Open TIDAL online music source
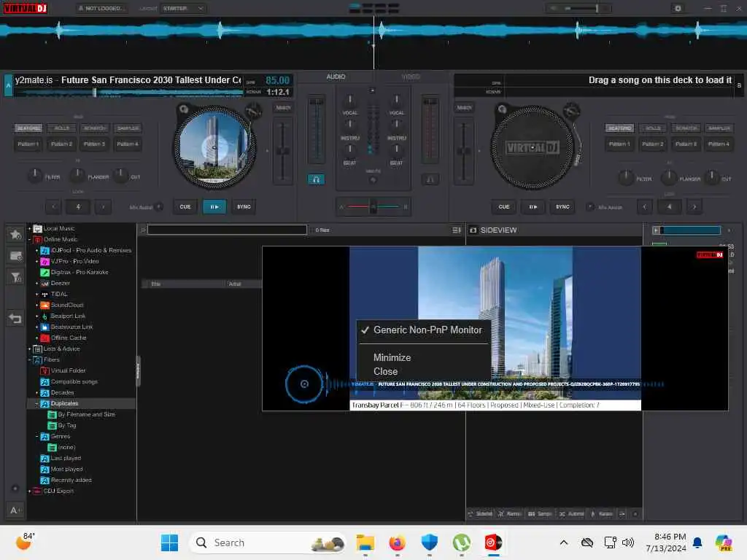Screen dimensions: 747x560 (59, 295)
